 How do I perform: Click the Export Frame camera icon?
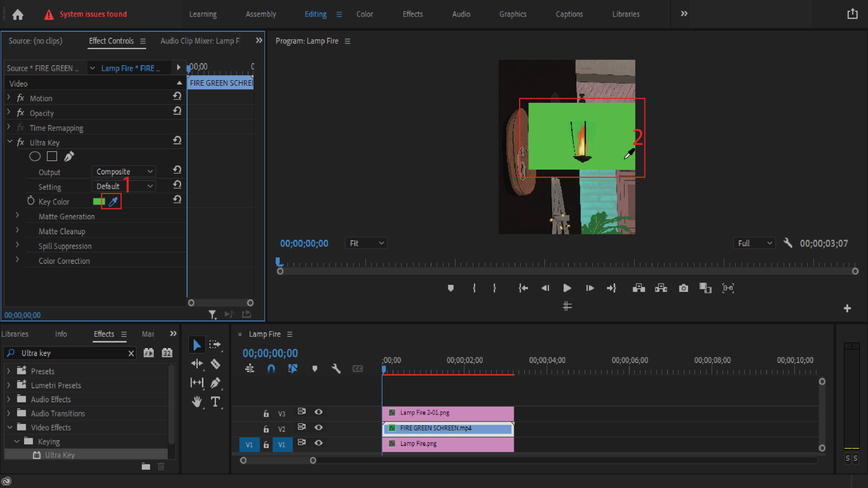point(683,288)
